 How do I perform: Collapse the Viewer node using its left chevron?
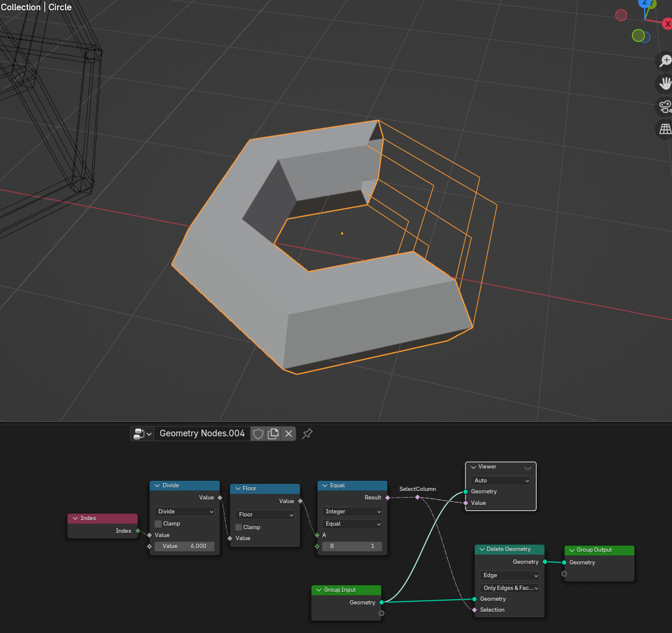[x=473, y=467]
